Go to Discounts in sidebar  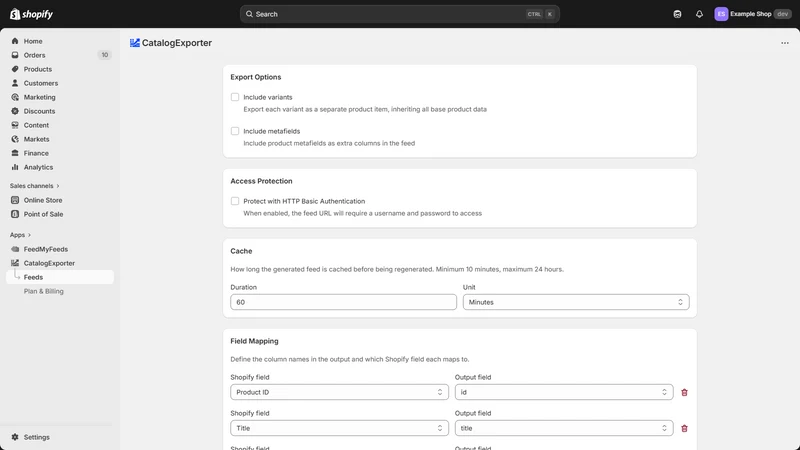39,111
